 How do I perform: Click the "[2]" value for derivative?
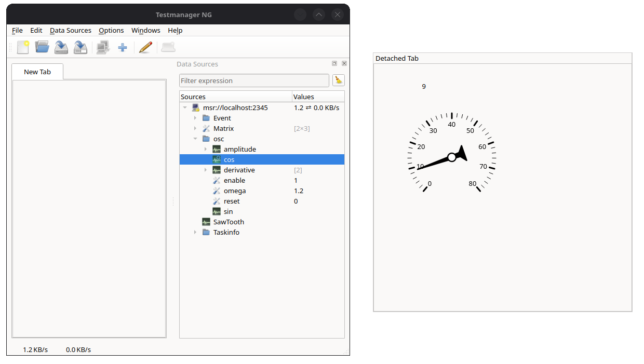pyautogui.click(x=298, y=170)
